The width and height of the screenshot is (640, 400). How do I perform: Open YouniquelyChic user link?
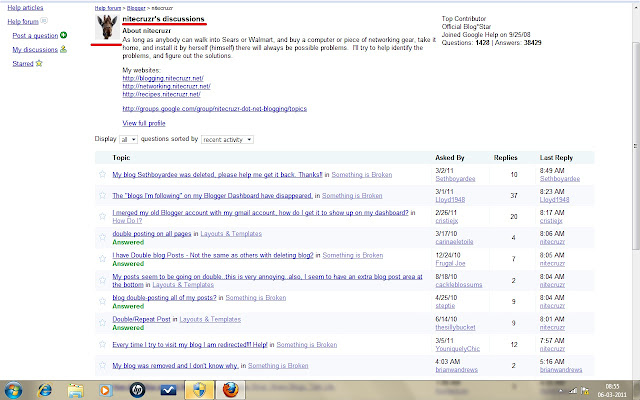458,349
